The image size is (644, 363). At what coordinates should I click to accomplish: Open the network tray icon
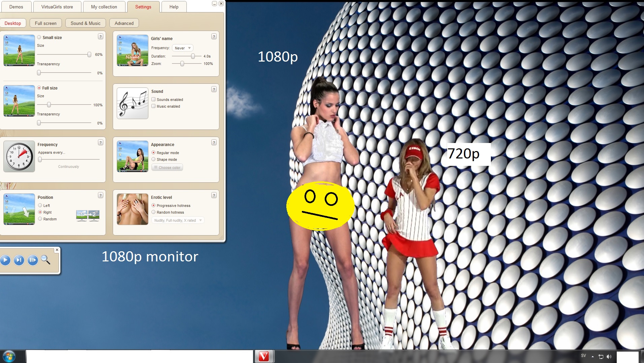tap(601, 357)
